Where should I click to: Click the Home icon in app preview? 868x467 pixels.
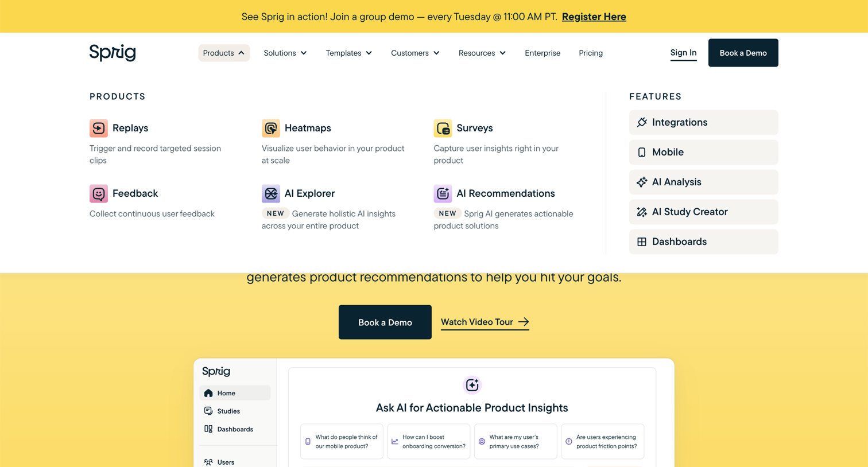point(208,393)
